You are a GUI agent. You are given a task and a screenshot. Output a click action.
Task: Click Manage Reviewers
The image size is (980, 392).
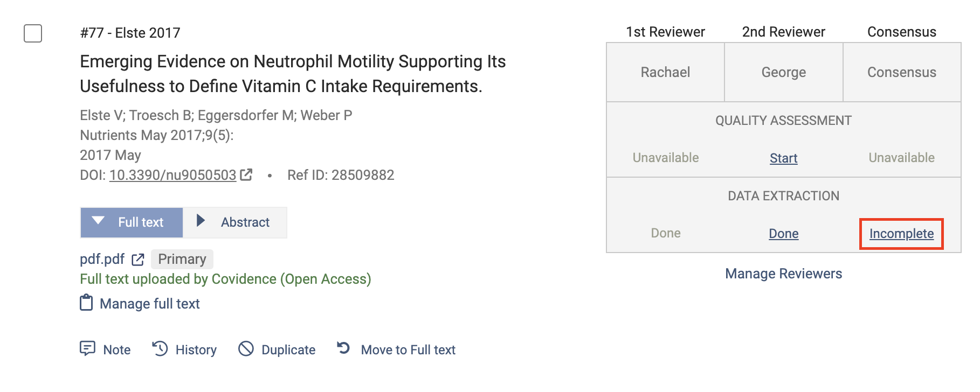pyautogui.click(x=783, y=274)
